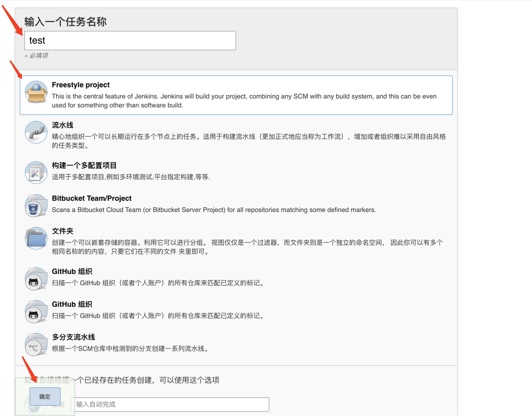
Task: Click description "适用于多配置项目,例如多环境测试"
Action: [x=131, y=177]
